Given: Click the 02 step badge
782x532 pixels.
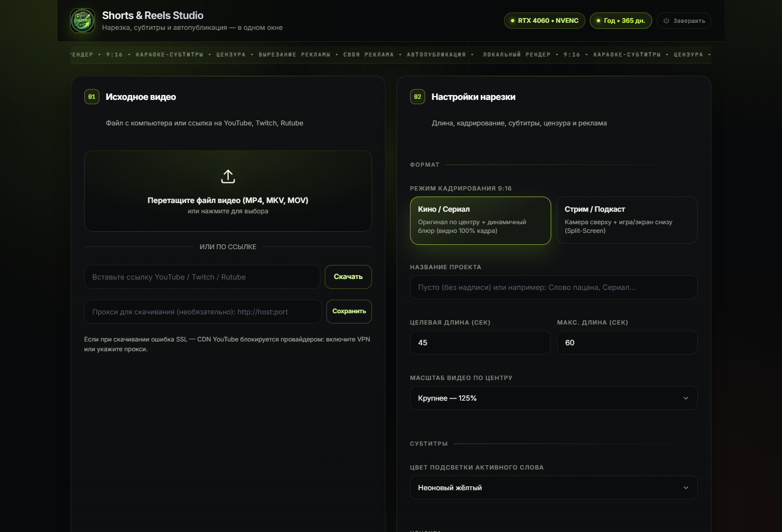Looking at the screenshot, I should click(418, 97).
